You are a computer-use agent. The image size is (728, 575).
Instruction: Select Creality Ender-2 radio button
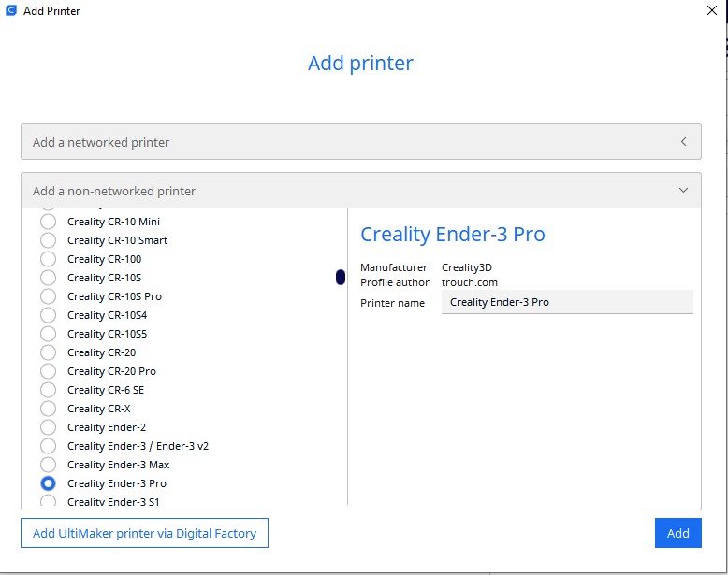(x=49, y=427)
